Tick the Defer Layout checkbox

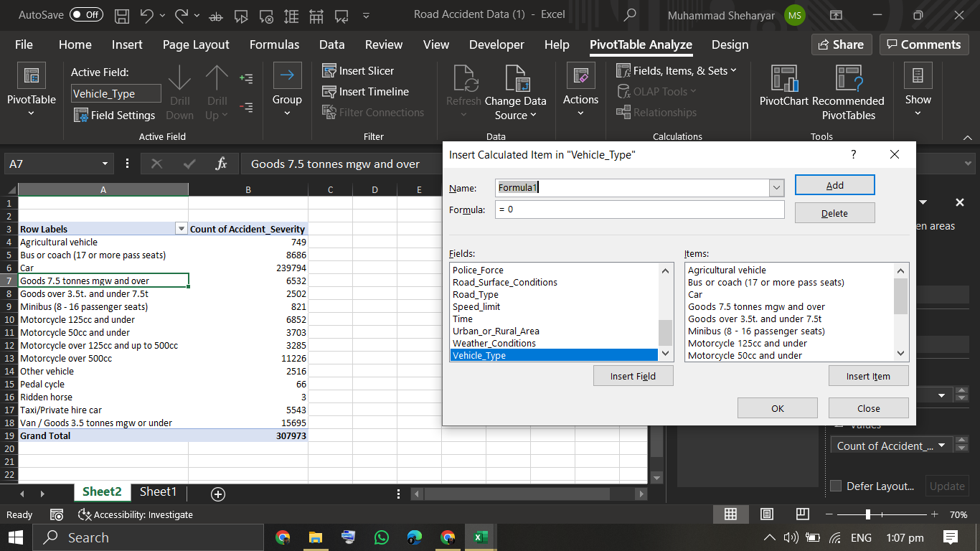pos(836,486)
